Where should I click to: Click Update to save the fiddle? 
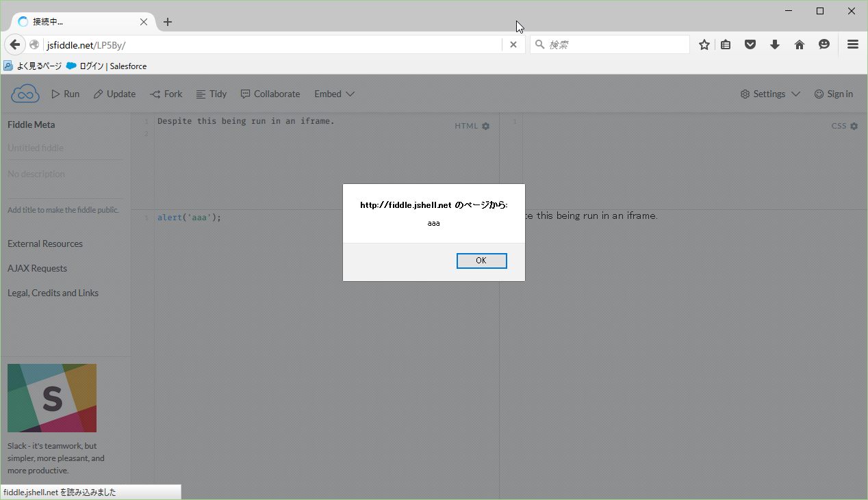[114, 94]
